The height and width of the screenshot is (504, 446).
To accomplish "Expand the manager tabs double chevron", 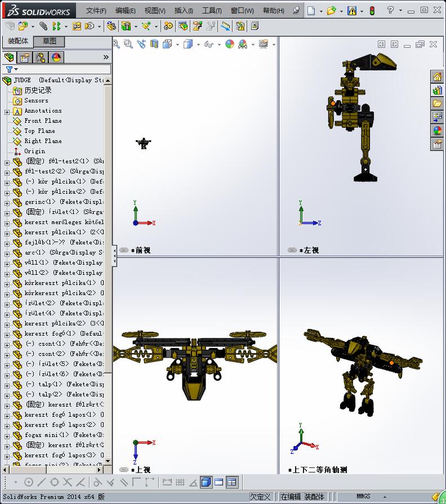I will click(x=106, y=57).
